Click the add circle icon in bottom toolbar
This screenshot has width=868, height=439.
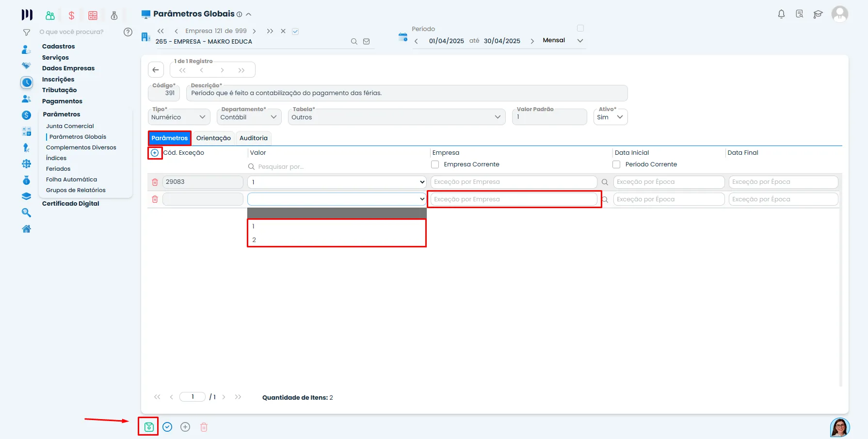185,427
